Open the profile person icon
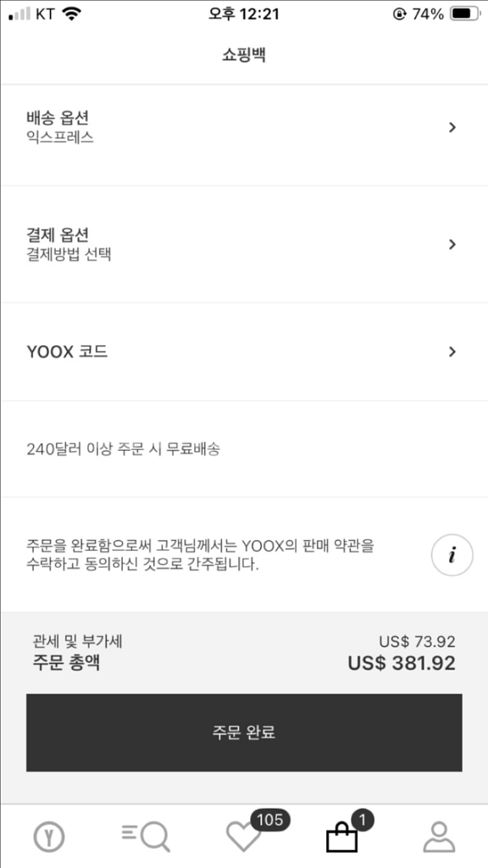 tap(439, 837)
